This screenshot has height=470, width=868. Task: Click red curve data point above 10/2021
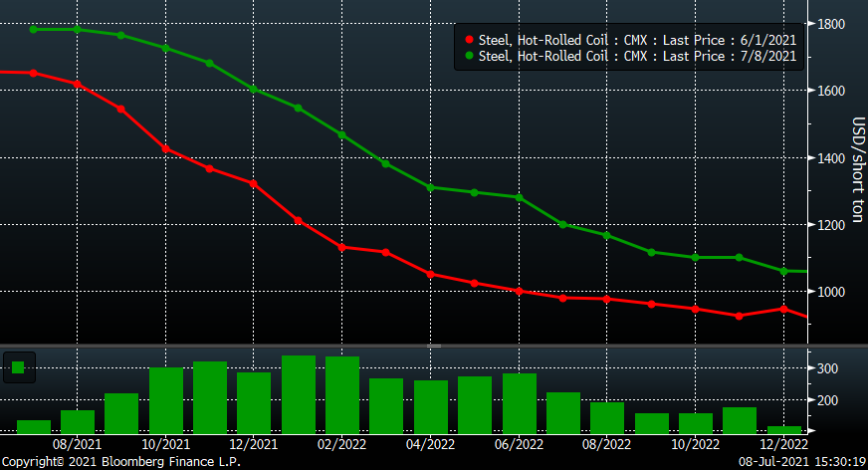pos(165,149)
